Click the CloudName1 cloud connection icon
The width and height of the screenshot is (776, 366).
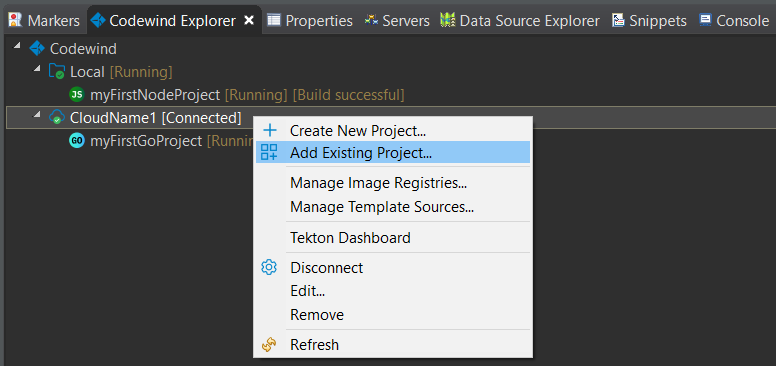point(57,118)
